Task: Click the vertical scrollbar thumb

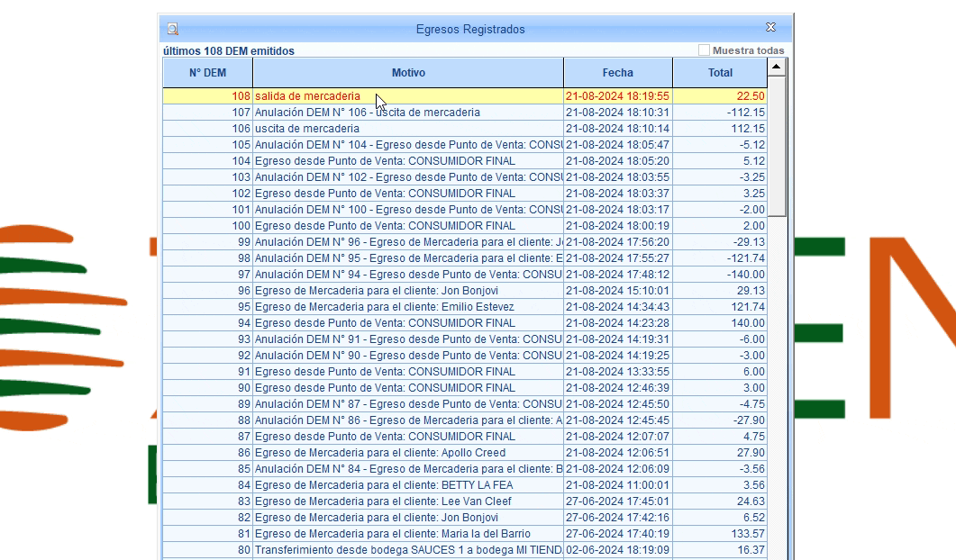Action: coord(777,144)
